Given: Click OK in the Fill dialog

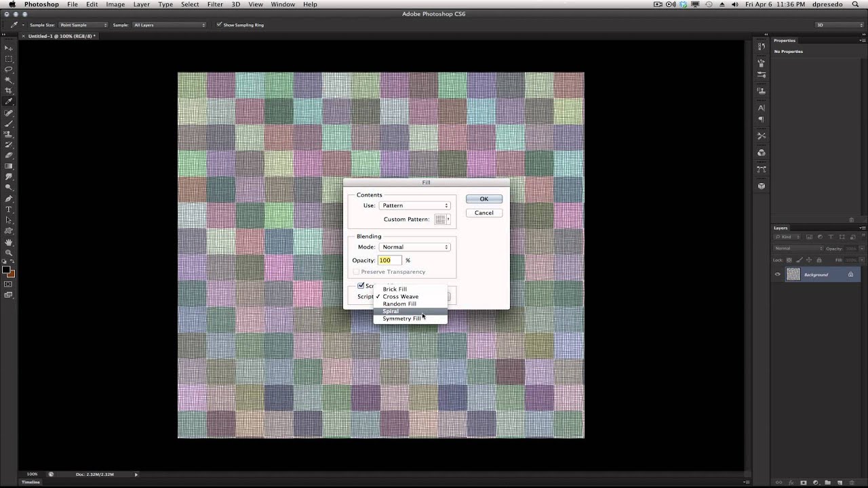Looking at the screenshot, I should (484, 199).
